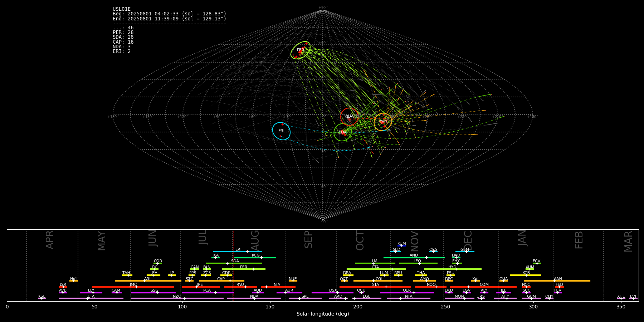The height and width of the screenshot is (322, 644).
Task: Click the +90 latitude label at map top
Action: coord(322,8)
